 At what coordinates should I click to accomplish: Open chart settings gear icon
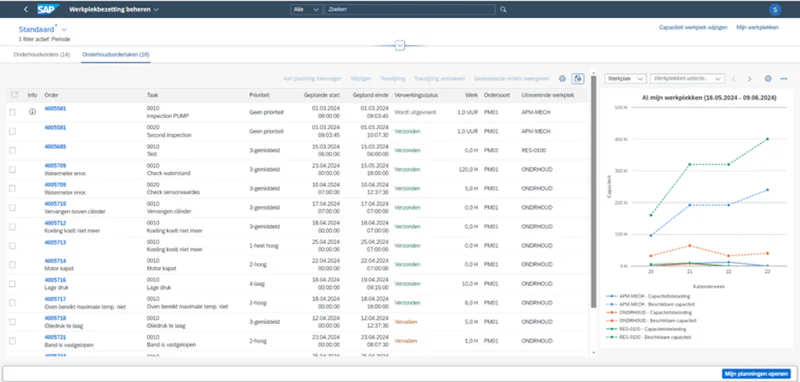click(x=768, y=79)
